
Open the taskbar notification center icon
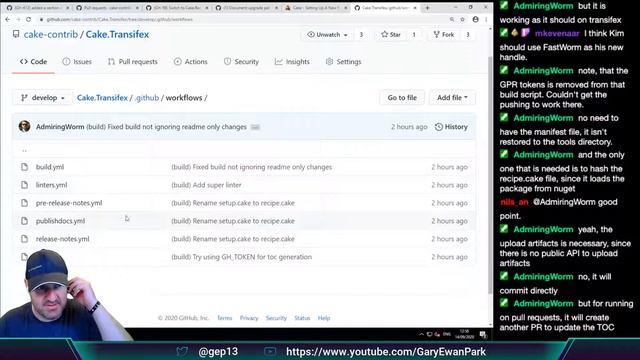[483, 335]
